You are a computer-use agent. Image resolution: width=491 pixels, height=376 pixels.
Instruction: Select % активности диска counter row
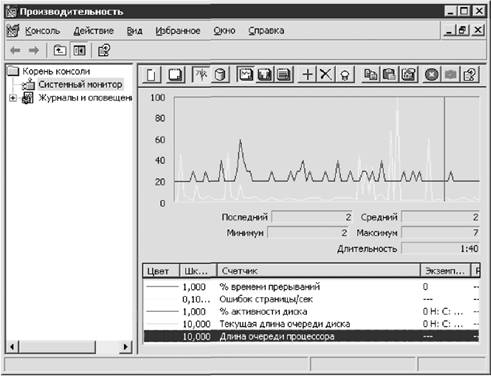(311, 312)
